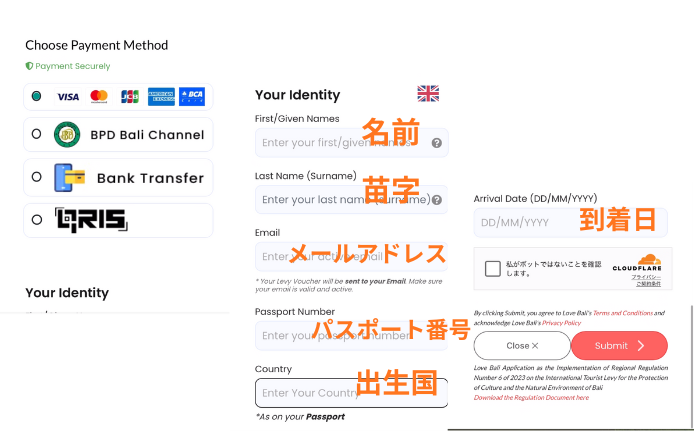Image resolution: width=694 pixels, height=432 pixels.
Task: Click the American Express card logo
Action: (161, 97)
